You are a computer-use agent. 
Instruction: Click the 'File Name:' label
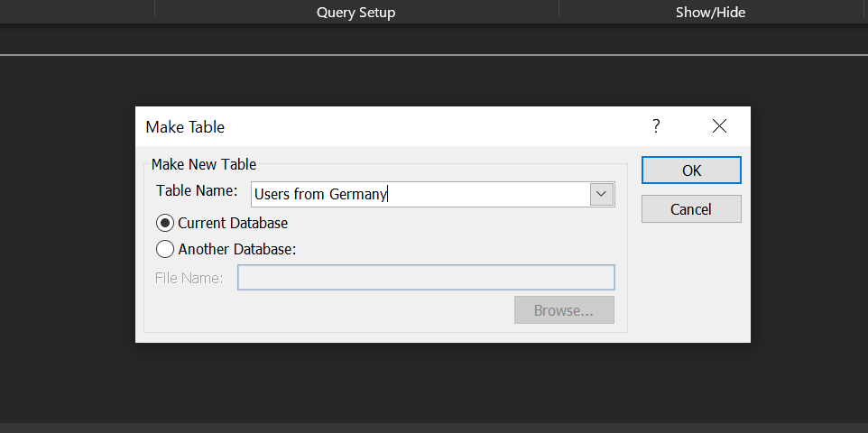(189, 278)
